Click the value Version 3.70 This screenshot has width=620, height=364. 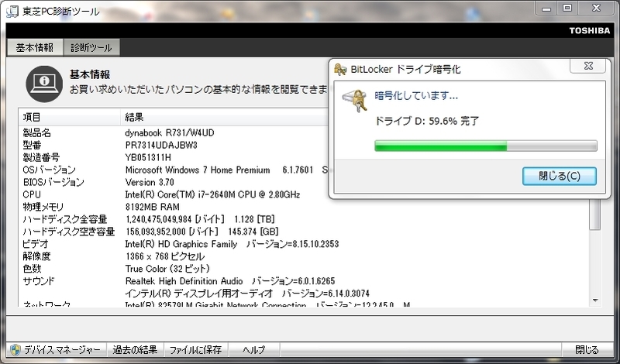click(150, 182)
